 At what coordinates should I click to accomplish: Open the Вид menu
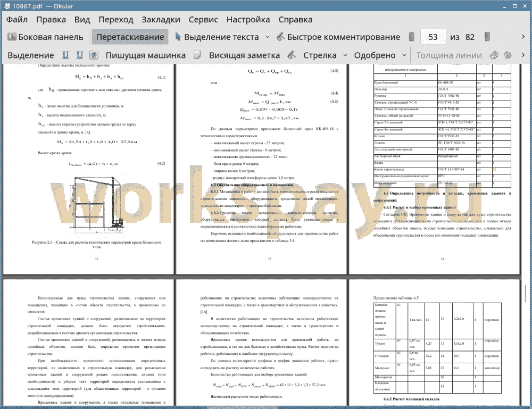click(x=82, y=20)
